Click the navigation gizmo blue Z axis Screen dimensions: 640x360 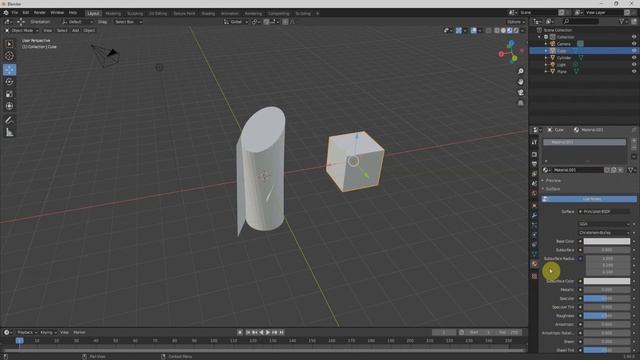point(511,43)
